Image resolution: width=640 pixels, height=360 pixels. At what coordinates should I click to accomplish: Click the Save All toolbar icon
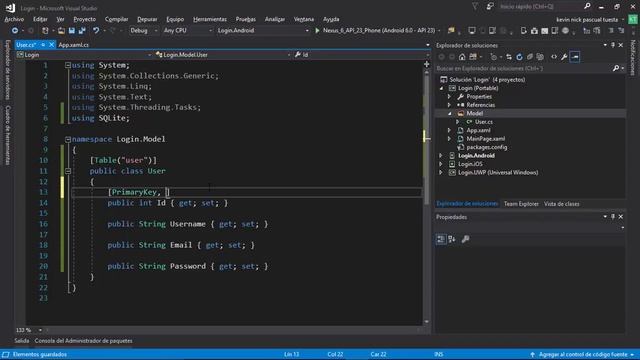click(82, 31)
